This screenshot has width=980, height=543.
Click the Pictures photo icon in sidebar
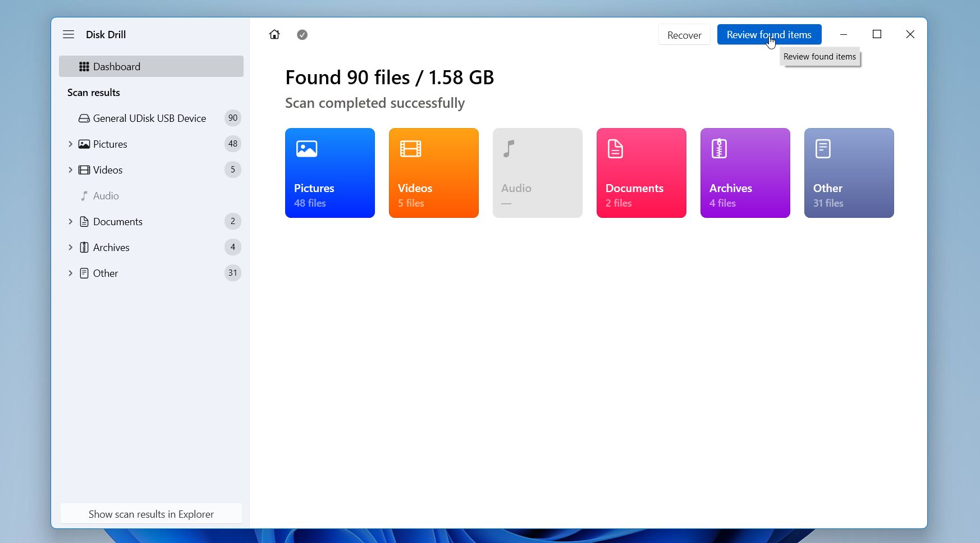(x=84, y=144)
